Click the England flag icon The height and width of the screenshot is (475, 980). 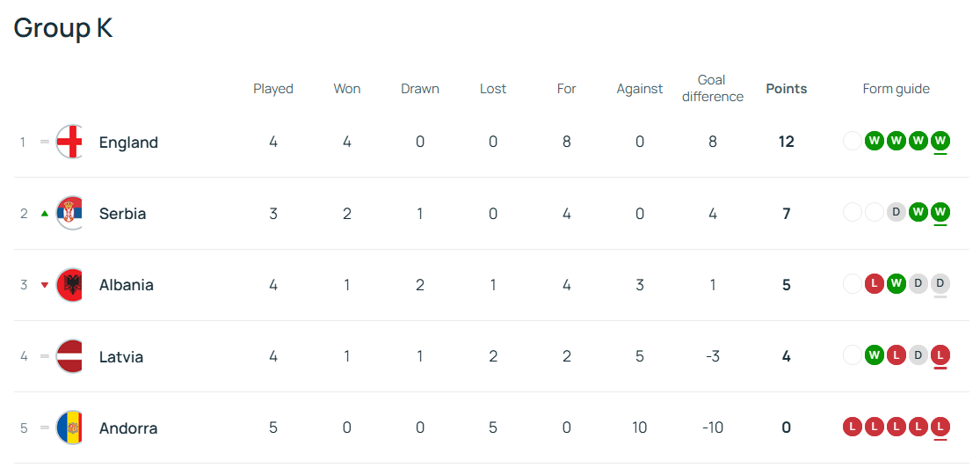tap(69, 142)
